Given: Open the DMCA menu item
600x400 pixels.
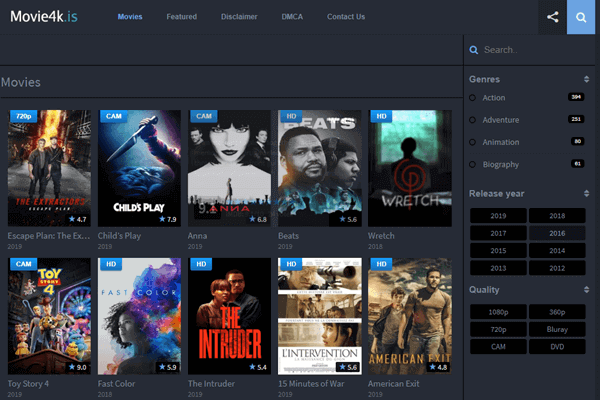Looking at the screenshot, I should pyautogui.click(x=292, y=17).
